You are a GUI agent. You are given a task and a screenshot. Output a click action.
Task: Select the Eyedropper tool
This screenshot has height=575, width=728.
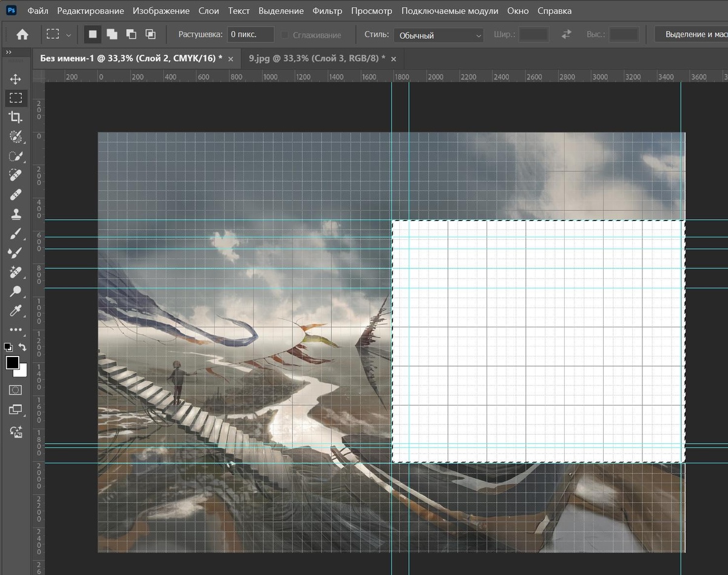coord(16,311)
